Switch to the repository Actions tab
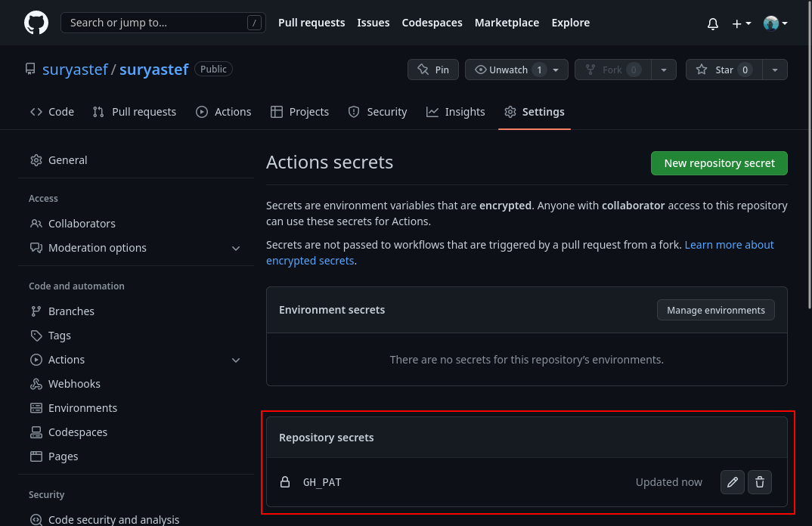The height and width of the screenshot is (526, 812). pyautogui.click(x=223, y=112)
